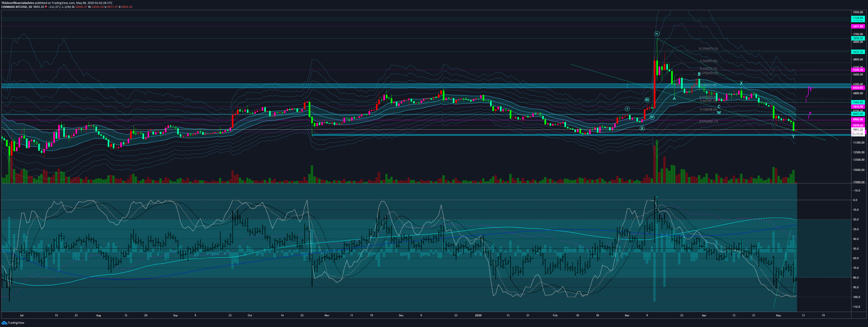868x327 pixels.
Task: Click the wave label X
Action: pos(741,83)
